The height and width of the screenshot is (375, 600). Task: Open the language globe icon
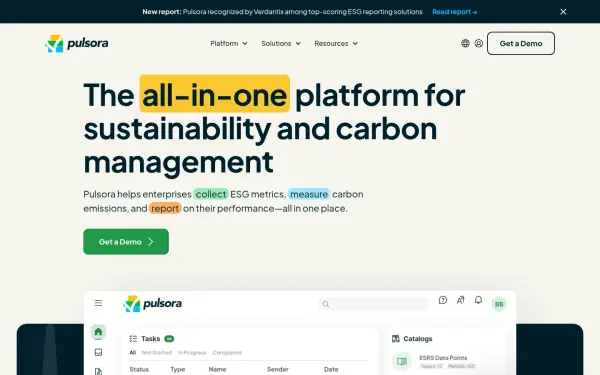coord(465,43)
